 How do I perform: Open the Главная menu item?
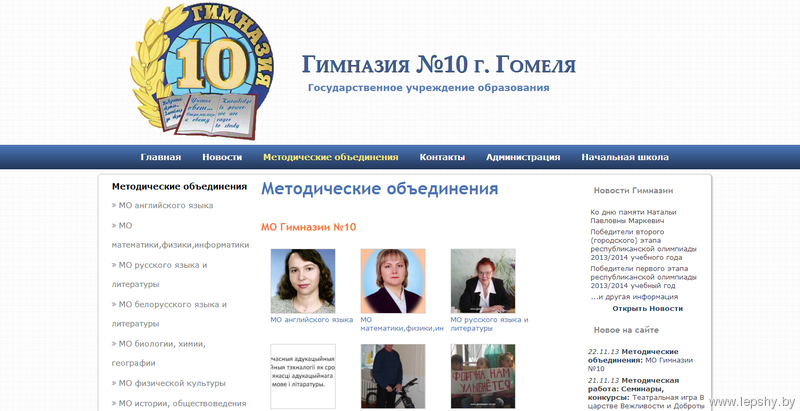tap(161, 157)
